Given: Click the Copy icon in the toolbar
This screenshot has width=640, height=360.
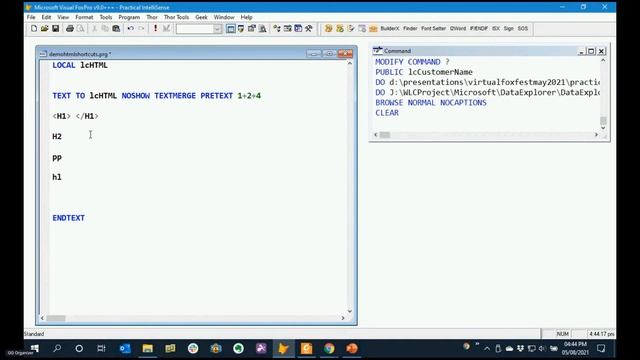Looking at the screenshot, I should coord(105,29).
